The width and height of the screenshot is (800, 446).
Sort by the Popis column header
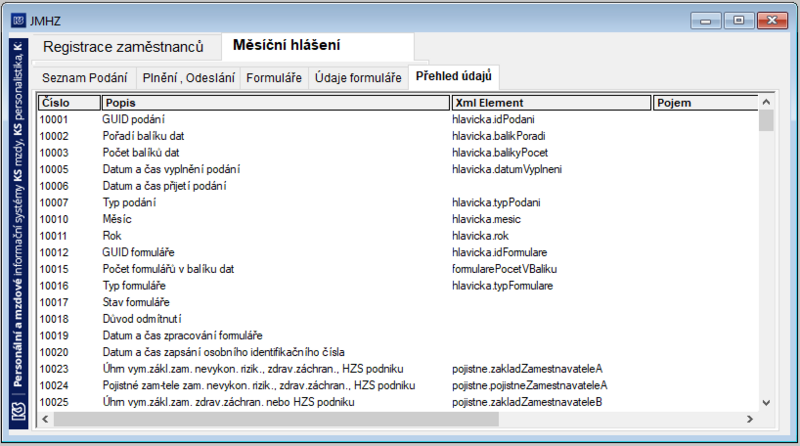(276, 103)
